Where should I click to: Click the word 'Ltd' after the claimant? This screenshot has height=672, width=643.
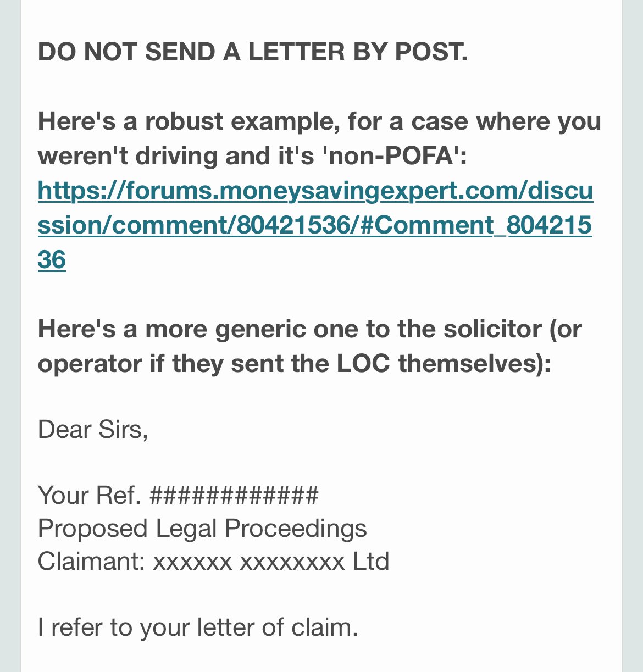371,562
